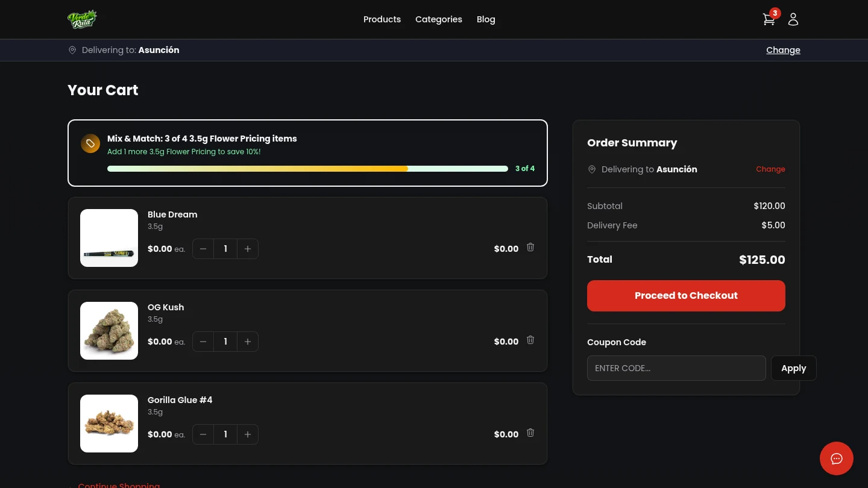Click the tag icon on Mix & Match banner
This screenshot has height=488, width=868.
pyautogui.click(x=90, y=143)
